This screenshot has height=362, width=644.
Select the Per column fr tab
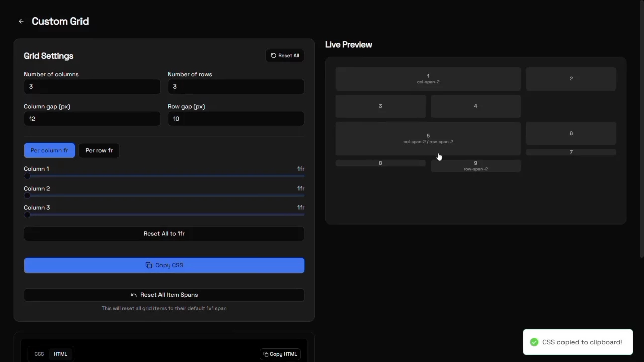[49, 150]
